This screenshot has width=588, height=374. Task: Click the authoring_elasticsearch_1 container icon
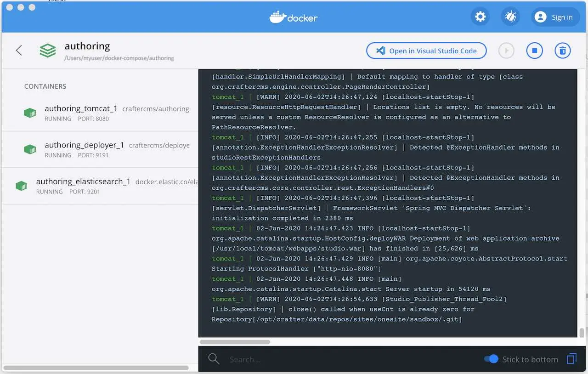tap(21, 186)
